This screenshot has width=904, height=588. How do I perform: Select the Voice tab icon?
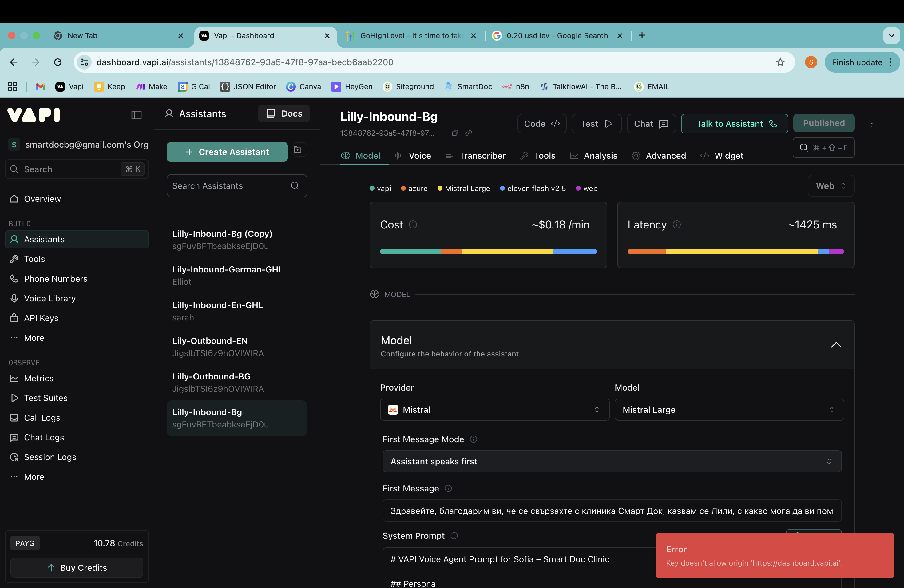coord(398,155)
